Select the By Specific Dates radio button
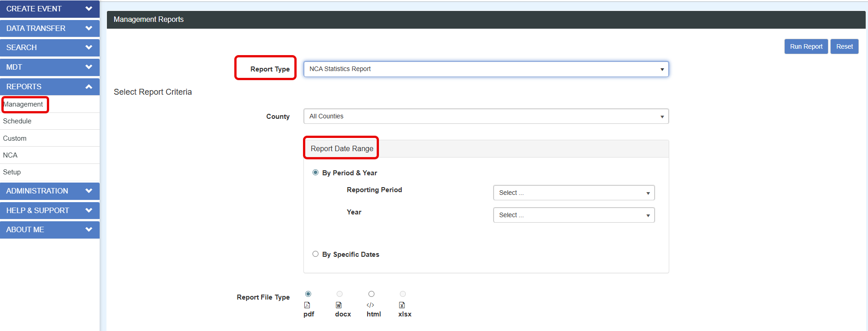868x331 pixels. 315,254
